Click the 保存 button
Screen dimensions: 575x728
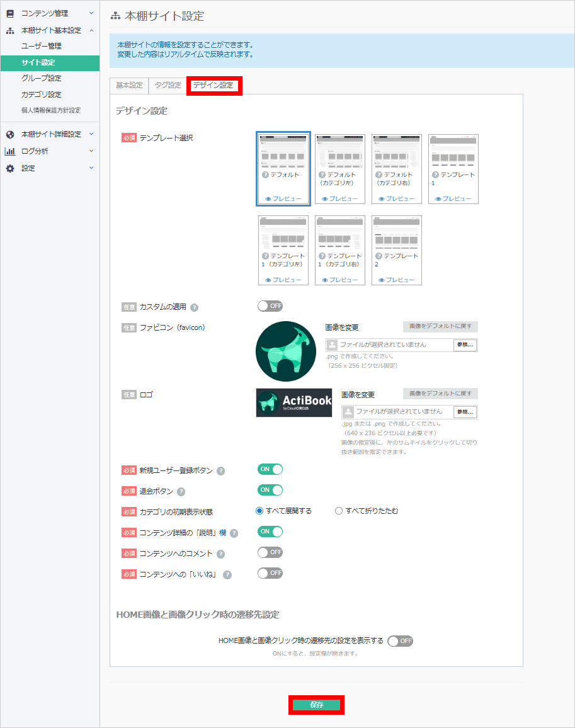[316, 705]
